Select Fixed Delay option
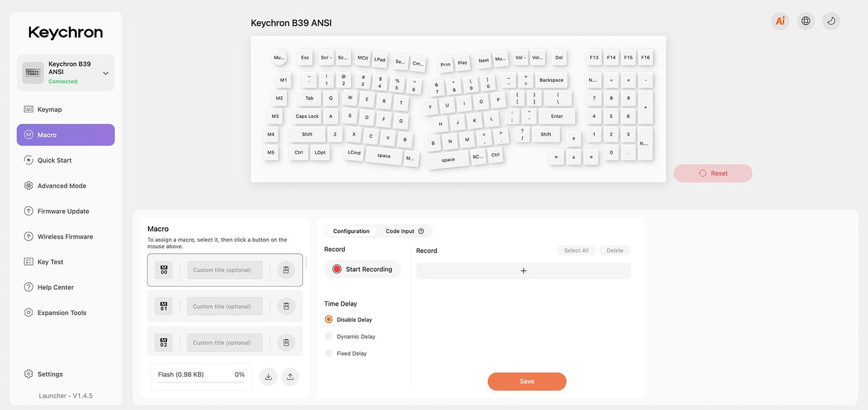 pos(345,353)
